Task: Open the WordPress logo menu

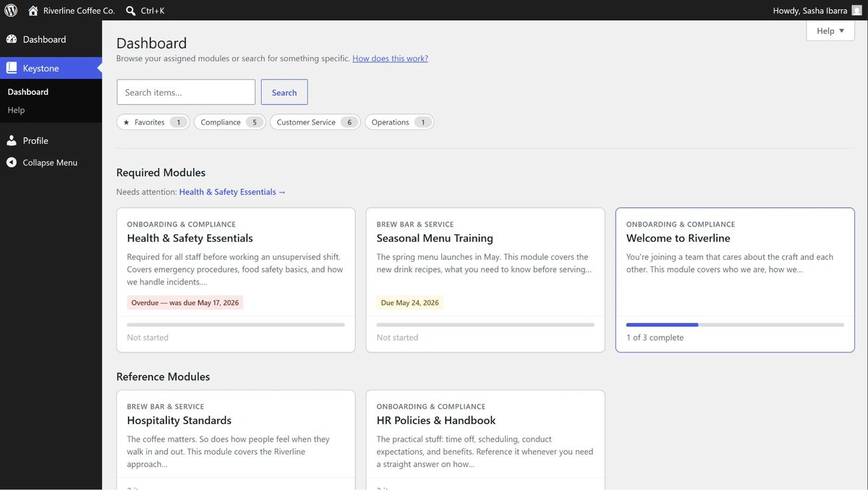Action: pos(11,10)
